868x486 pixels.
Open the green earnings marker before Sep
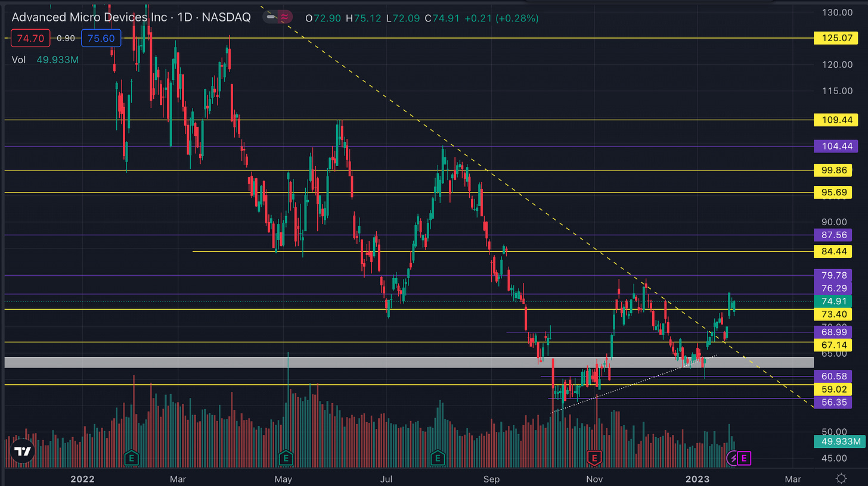coord(438,458)
